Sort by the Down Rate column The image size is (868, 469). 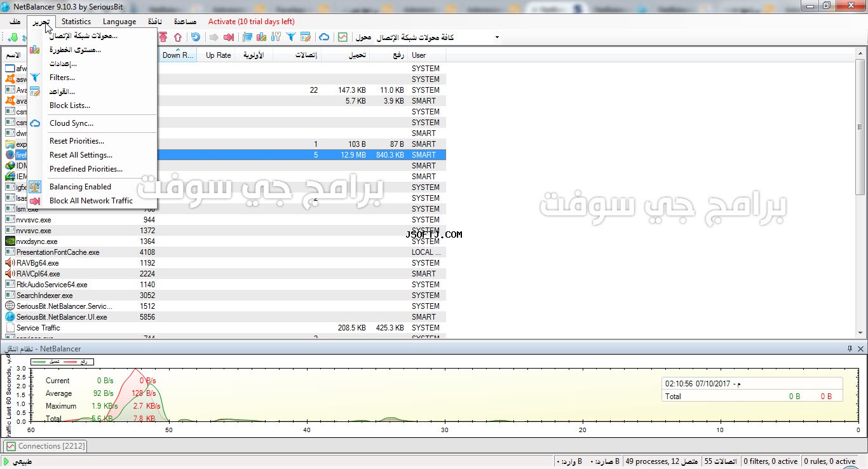coord(177,55)
